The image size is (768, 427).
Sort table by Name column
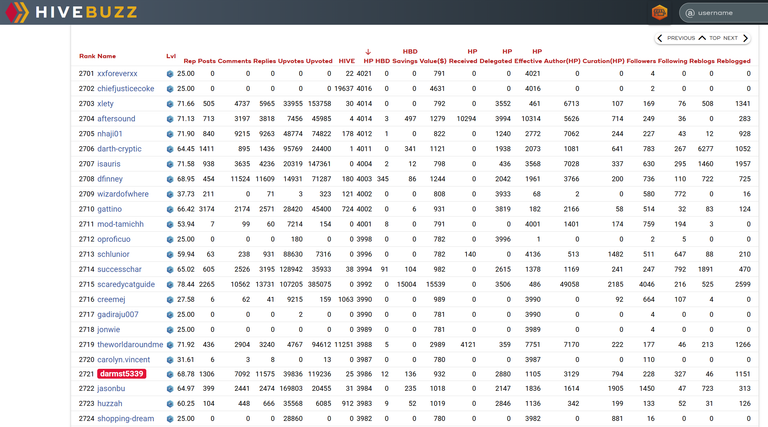106,56
